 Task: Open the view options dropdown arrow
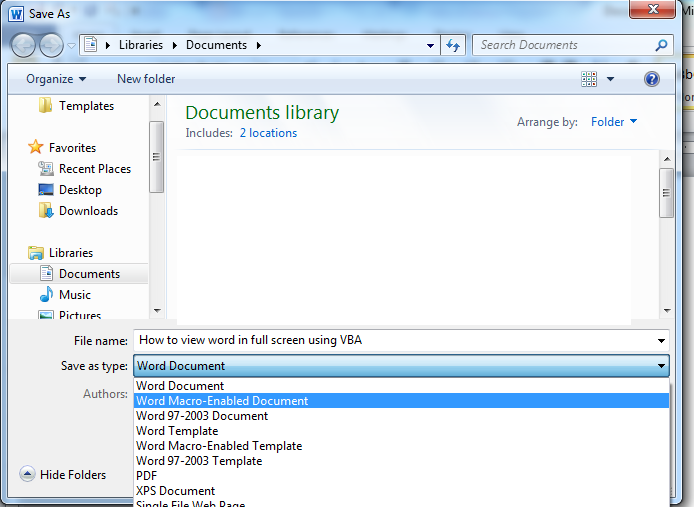pyautogui.click(x=610, y=79)
